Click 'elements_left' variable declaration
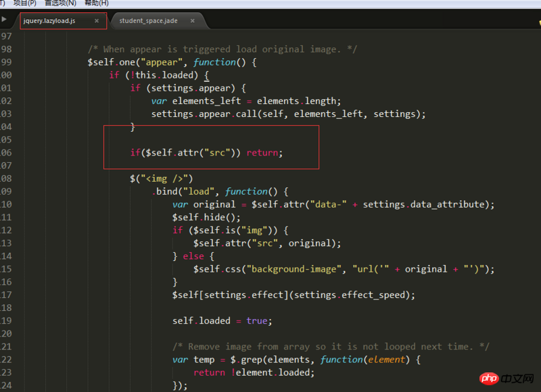Screen dimensions: 541x392 (x=206, y=101)
